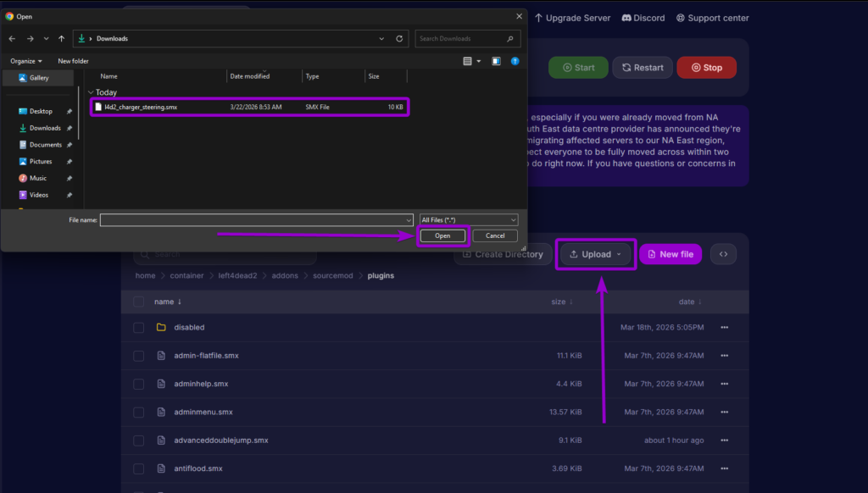This screenshot has width=868, height=493.
Task: Click the refresh icon in the file dialog
Action: click(398, 38)
